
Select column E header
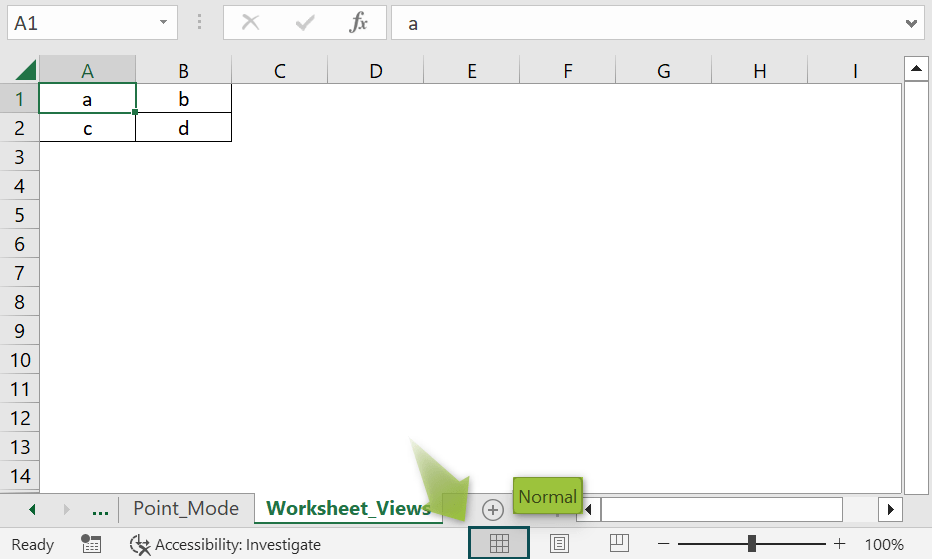click(471, 71)
